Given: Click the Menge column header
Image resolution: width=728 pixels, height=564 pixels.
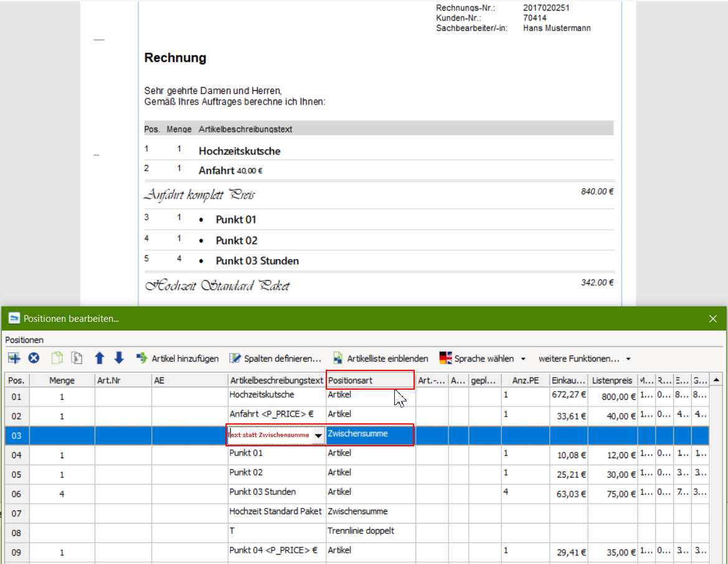Looking at the screenshot, I should pyautogui.click(x=62, y=380).
